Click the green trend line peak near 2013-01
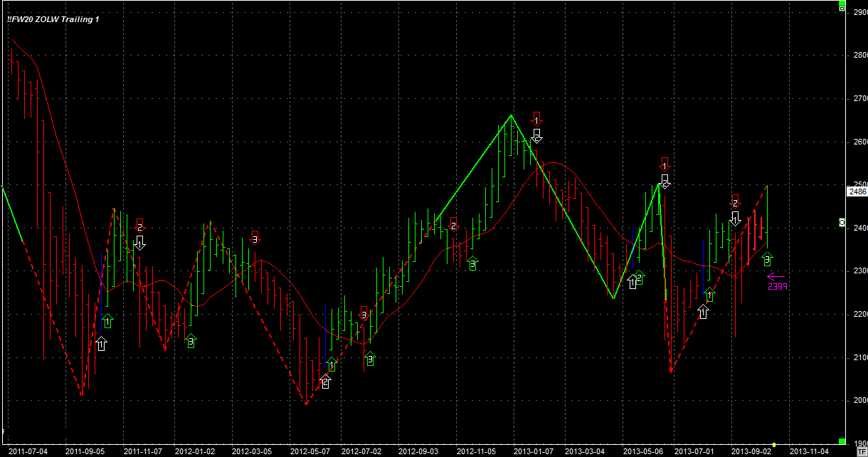This screenshot has height=457, width=868. tap(511, 115)
